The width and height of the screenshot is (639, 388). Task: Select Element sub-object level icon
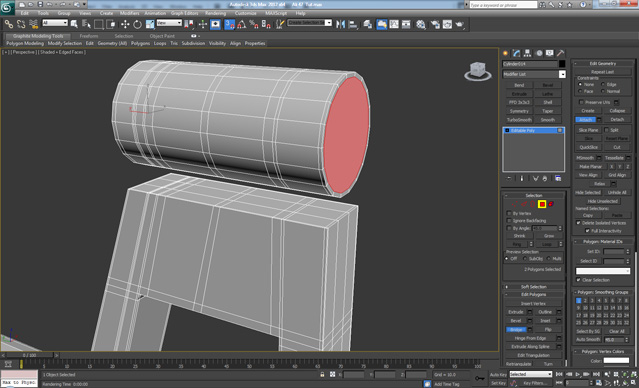[x=551, y=204]
